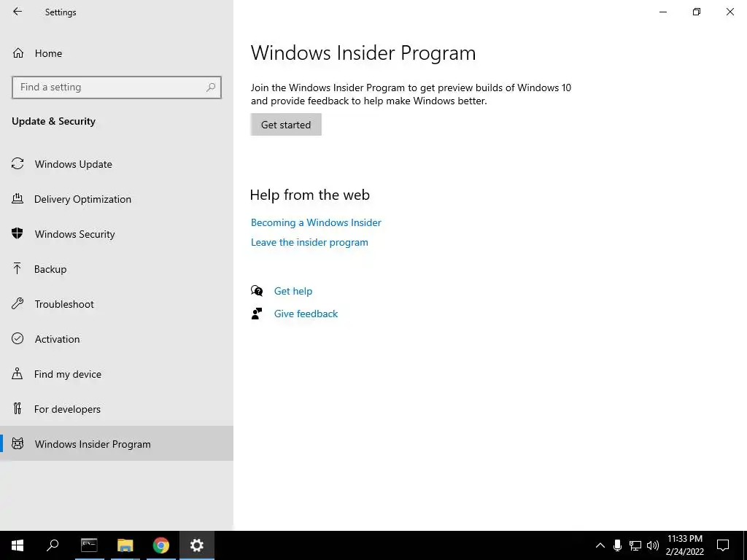Open Windows Security settings

click(117, 234)
